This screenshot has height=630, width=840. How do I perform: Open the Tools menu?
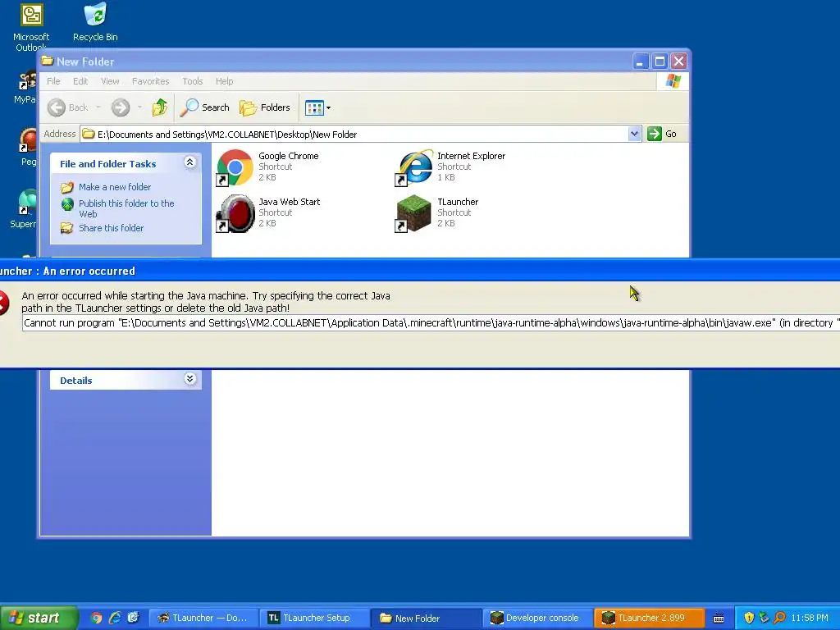click(192, 81)
